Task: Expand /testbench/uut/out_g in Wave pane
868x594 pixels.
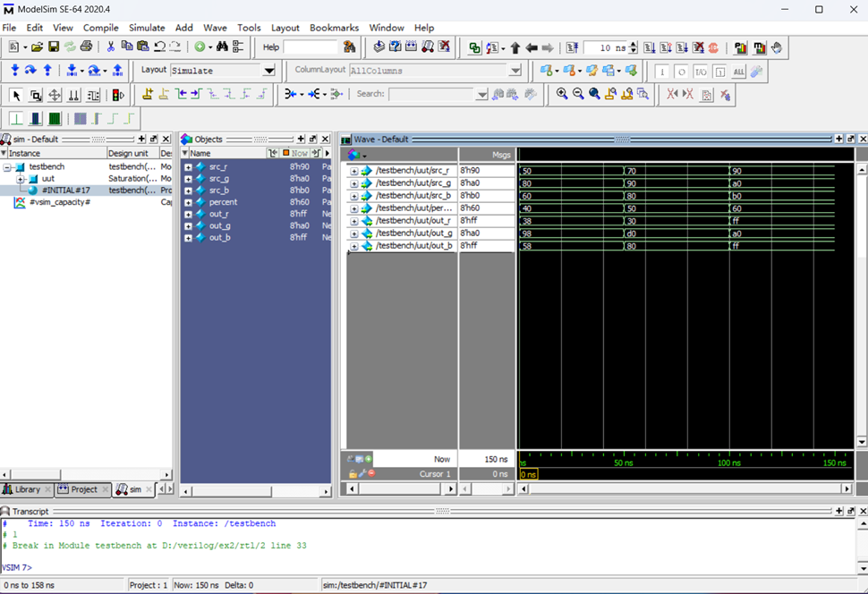Action: tap(353, 233)
